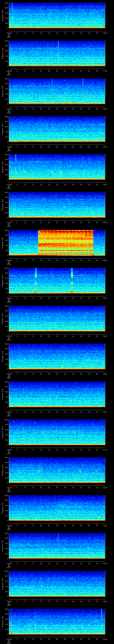Viewport: 114px width, 644px height.
Task: Select the "33:00" end time label
Action: tap(105, 147)
